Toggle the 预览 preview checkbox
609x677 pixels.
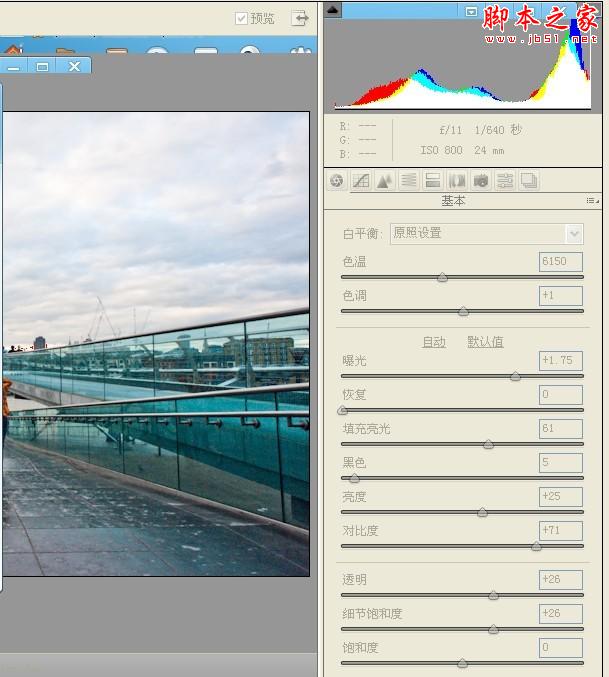241,19
